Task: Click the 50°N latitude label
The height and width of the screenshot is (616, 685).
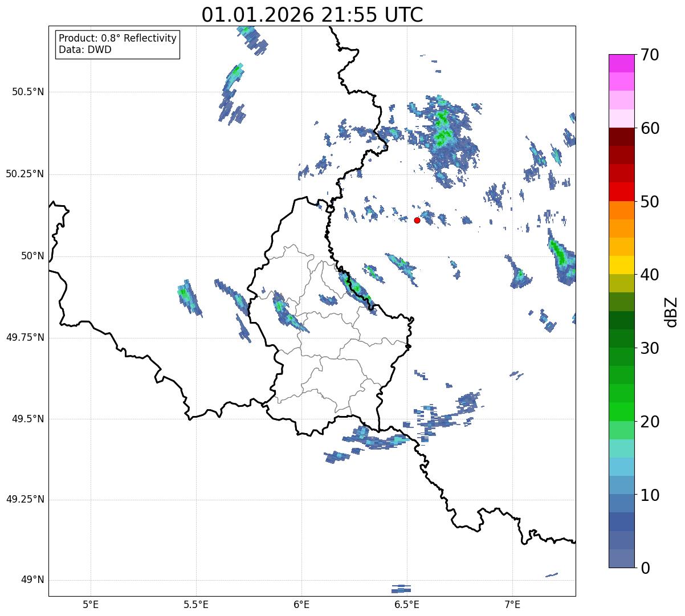Action: tap(32, 256)
